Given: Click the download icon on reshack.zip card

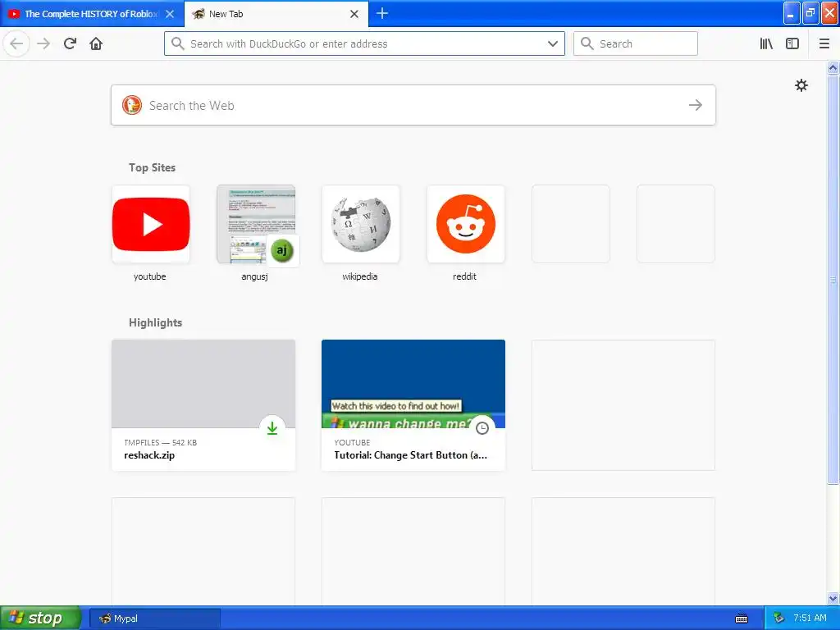Looking at the screenshot, I should [x=272, y=428].
